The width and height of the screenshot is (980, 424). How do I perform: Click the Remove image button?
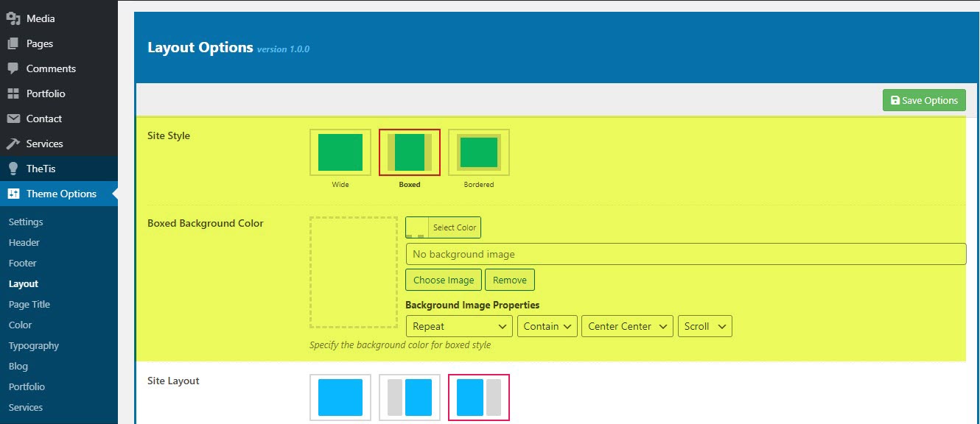(x=510, y=280)
